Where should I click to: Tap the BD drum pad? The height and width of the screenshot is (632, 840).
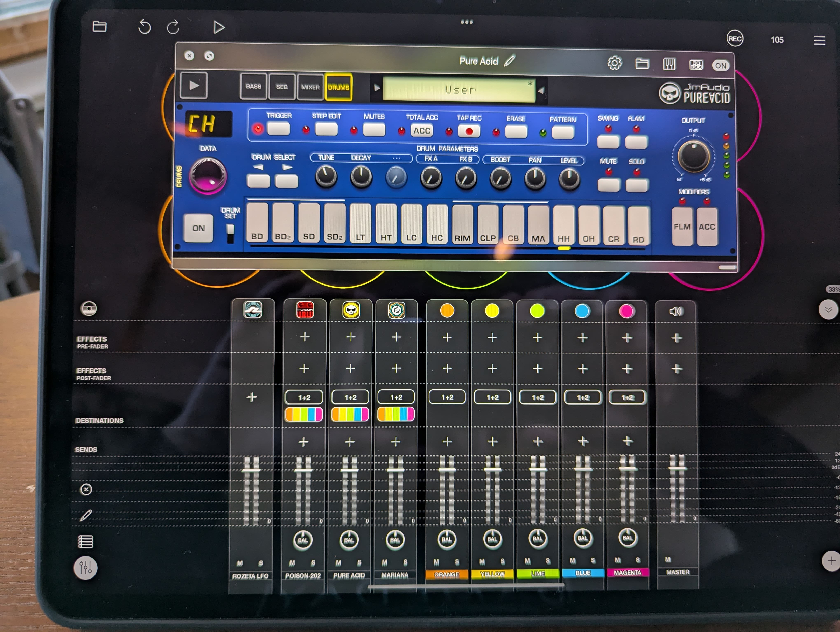point(257,223)
